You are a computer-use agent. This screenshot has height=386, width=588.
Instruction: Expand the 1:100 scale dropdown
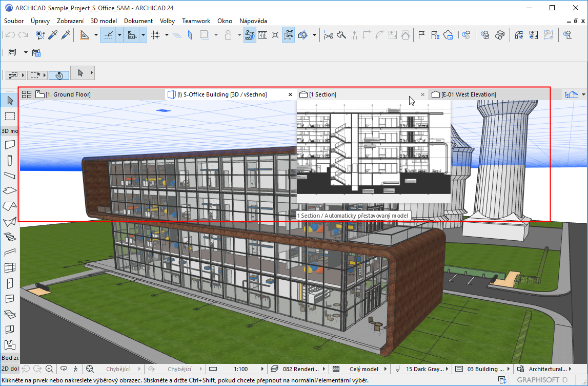(x=263, y=369)
